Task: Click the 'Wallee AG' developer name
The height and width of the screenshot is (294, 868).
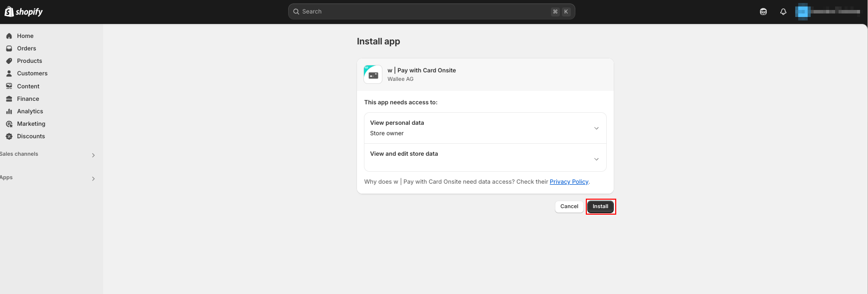Action: pyautogui.click(x=400, y=79)
